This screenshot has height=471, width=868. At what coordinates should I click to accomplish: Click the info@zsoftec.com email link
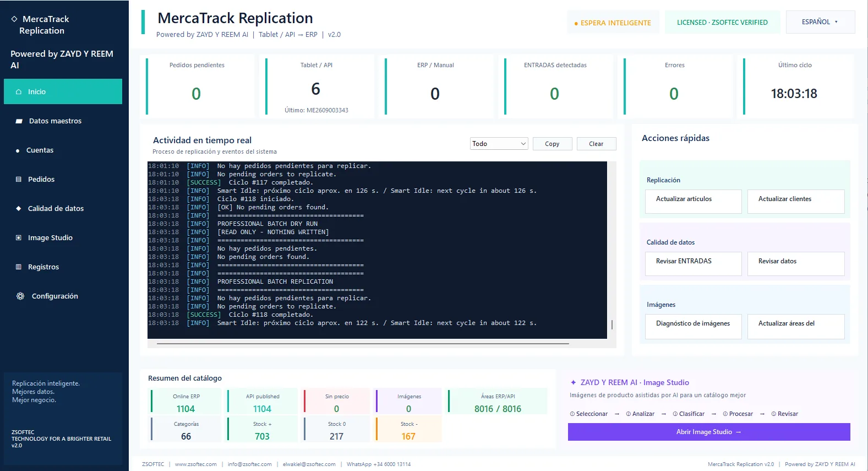(250, 464)
